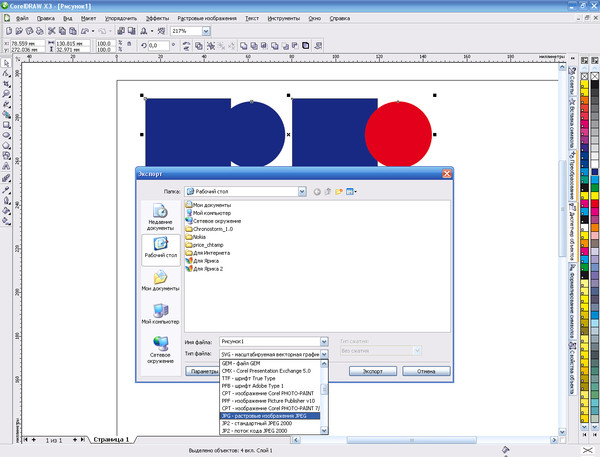The height and width of the screenshot is (457, 600).
Task: Select the Ellipse tool
Action: coord(6,135)
